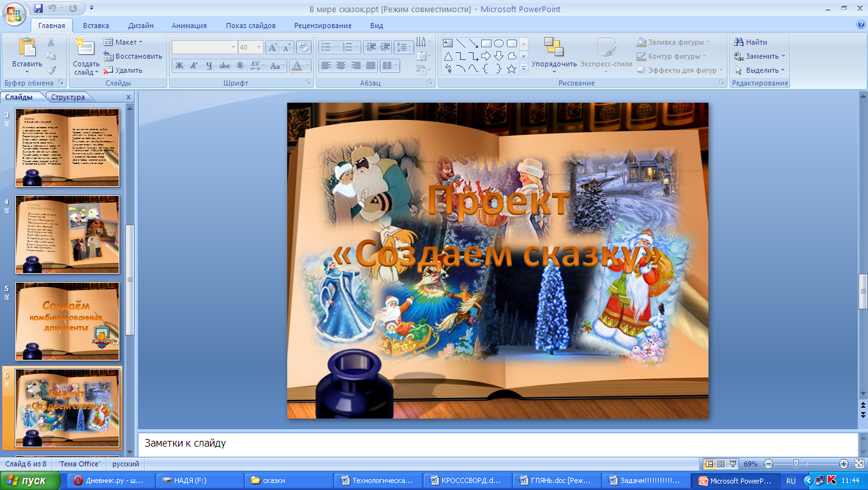The image size is (868, 490).
Task: Switch to Структура outline pane tab
Action: (68, 97)
